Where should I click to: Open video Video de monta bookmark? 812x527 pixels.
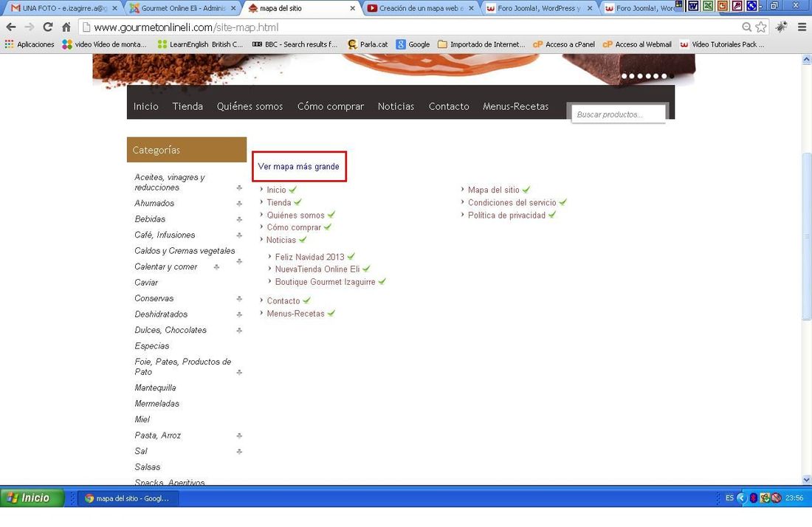[104, 44]
